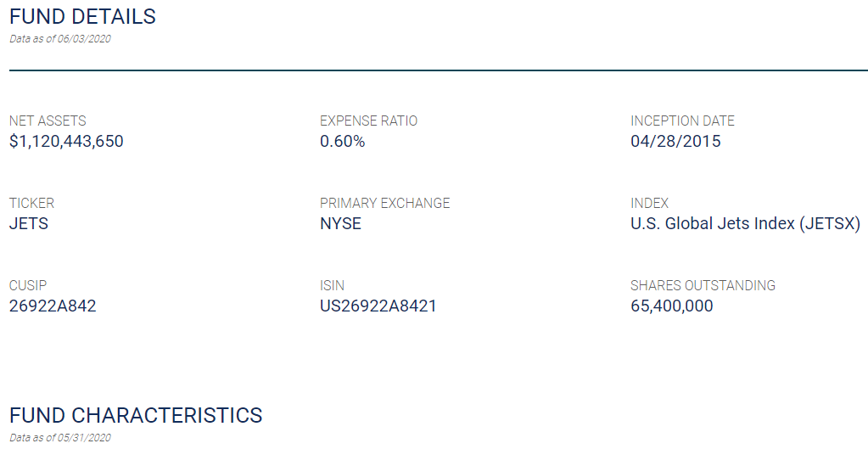Click the CUSIP label
The image size is (868, 449).
27,285
